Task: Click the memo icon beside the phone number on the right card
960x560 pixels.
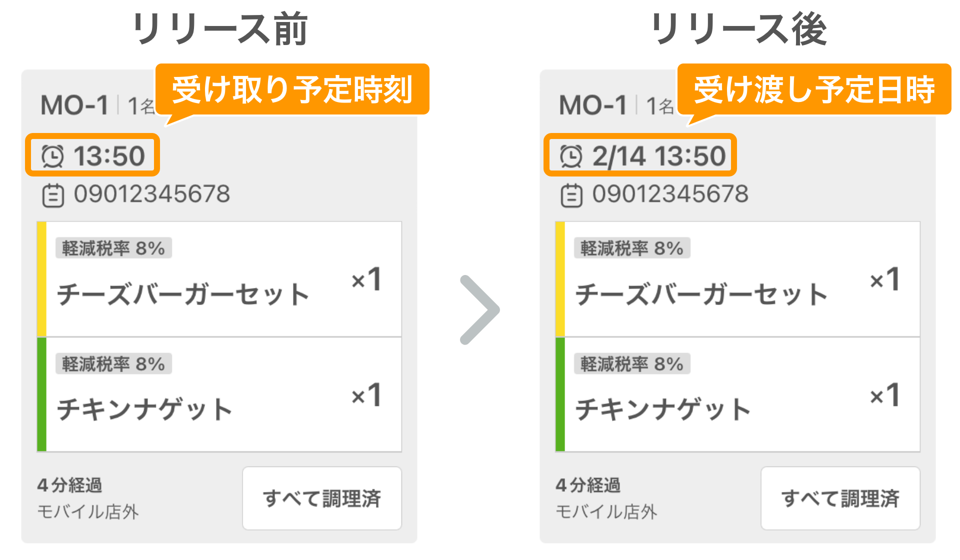Action: pyautogui.click(x=571, y=195)
